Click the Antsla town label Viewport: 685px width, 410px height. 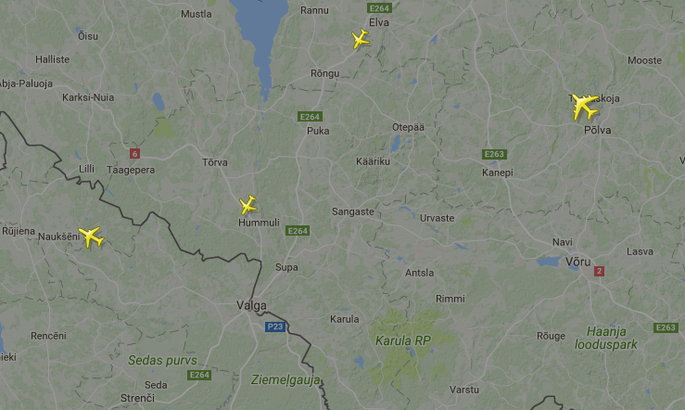coord(419,273)
